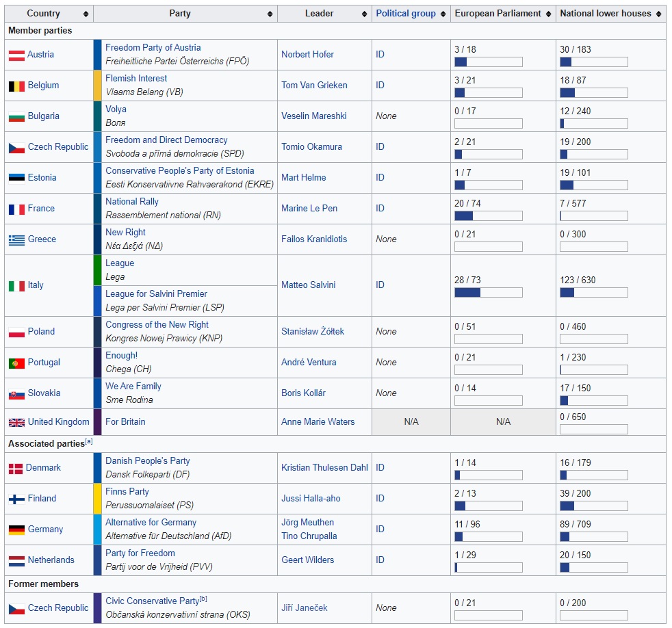
Task: Click the Italy flag icon
Action: (x=16, y=286)
